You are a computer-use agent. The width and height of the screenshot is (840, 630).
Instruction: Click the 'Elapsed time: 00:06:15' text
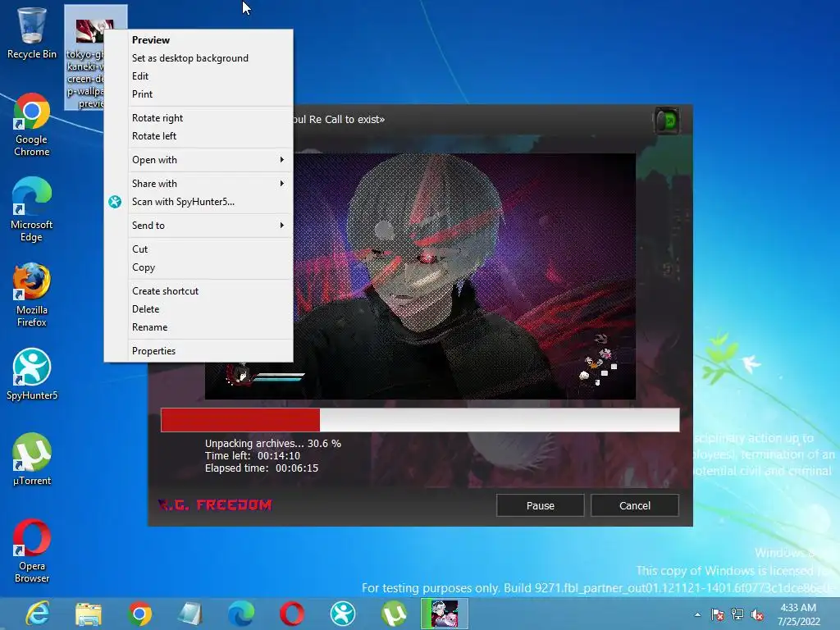[x=262, y=468]
